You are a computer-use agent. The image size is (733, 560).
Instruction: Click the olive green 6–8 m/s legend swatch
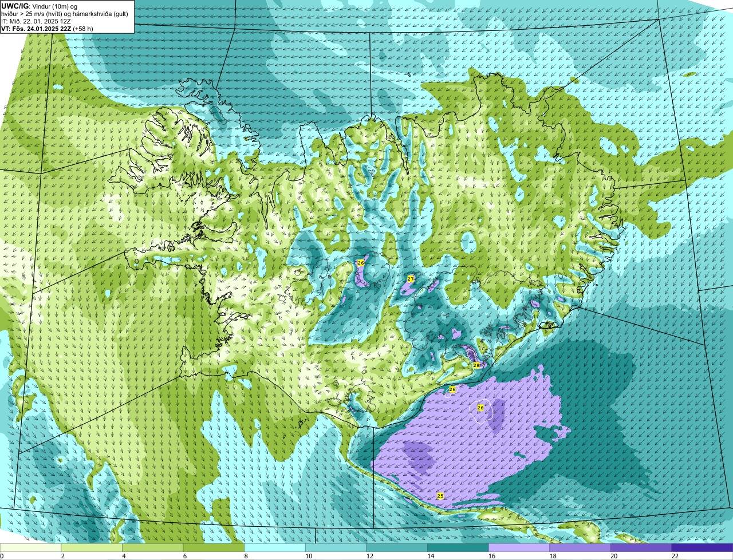tap(214, 547)
